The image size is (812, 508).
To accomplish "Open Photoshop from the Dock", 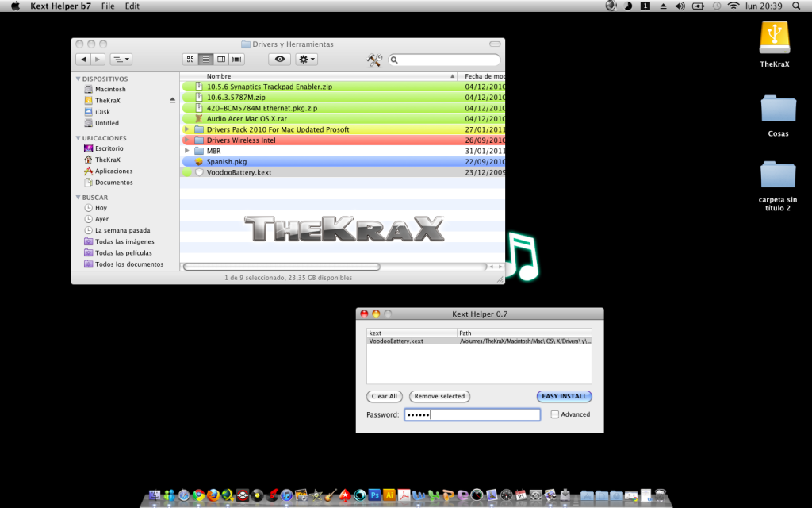I will (x=374, y=495).
